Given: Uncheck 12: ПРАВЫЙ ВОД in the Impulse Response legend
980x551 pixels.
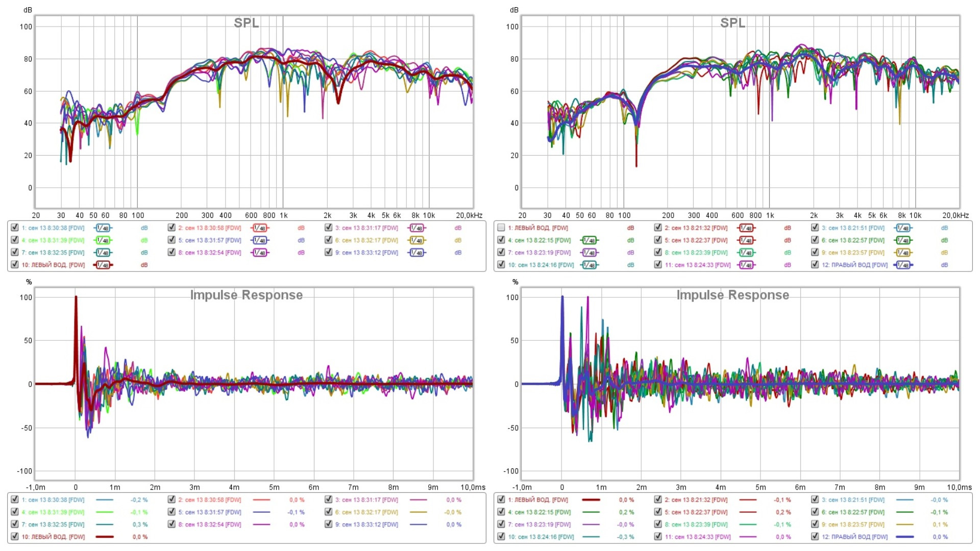Looking at the screenshot, I should pyautogui.click(x=815, y=536).
